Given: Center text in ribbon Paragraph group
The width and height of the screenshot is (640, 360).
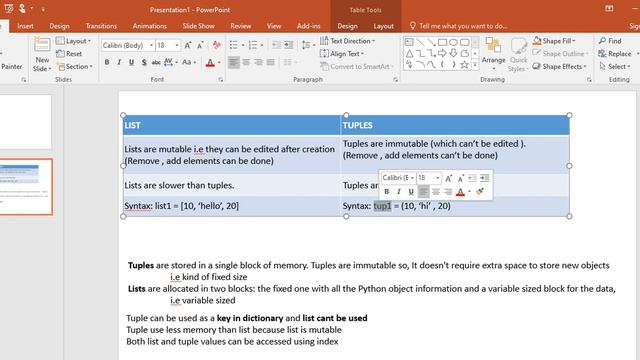Looking at the screenshot, I should tap(246, 62).
